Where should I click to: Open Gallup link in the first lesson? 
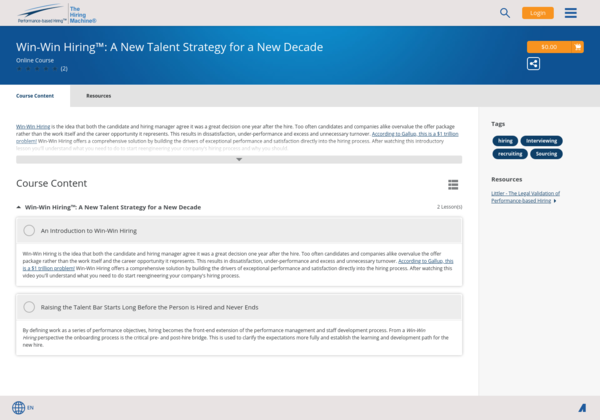pos(426,261)
